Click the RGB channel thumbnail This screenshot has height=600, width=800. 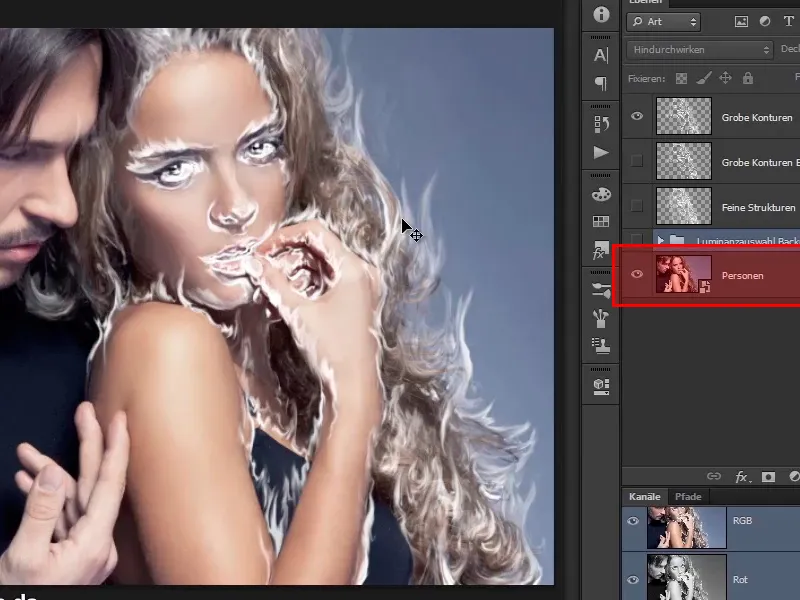pyautogui.click(x=686, y=528)
